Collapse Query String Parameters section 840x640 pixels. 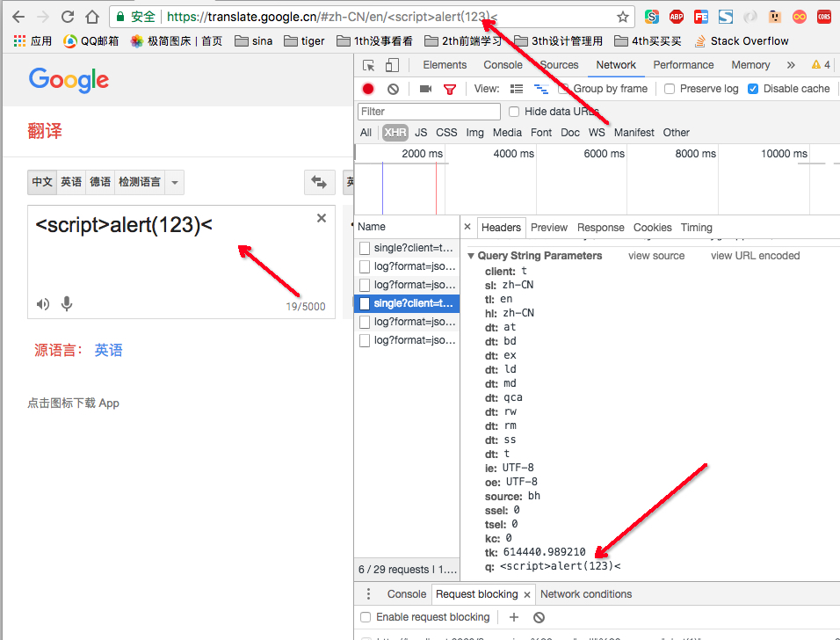tap(471, 256)
